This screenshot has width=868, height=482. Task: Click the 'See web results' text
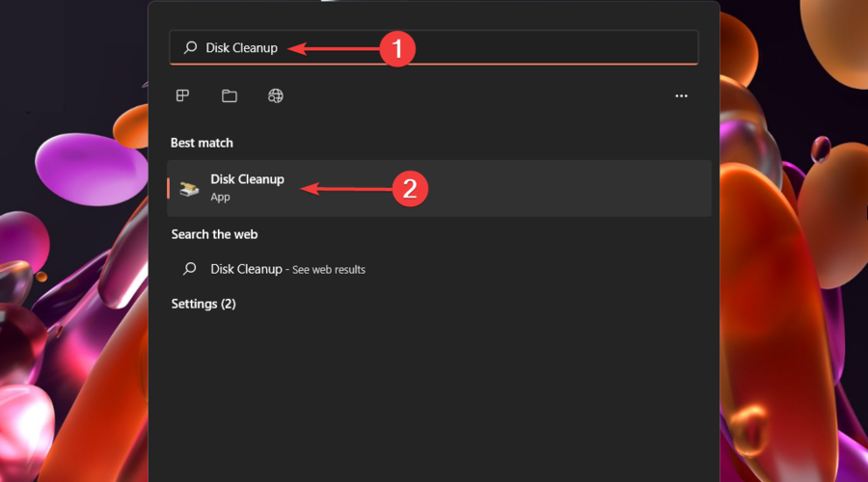tap(329, 270)
